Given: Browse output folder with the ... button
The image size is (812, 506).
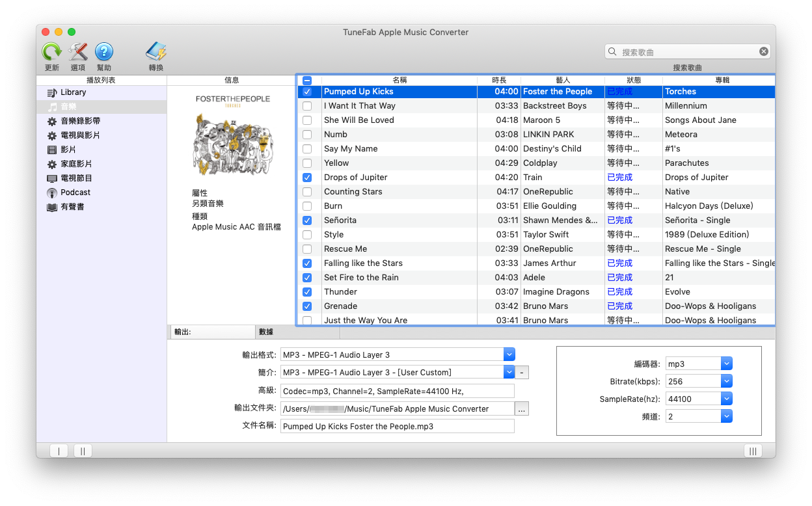Looking at the screenshot, I should click(x=522, y=408).
